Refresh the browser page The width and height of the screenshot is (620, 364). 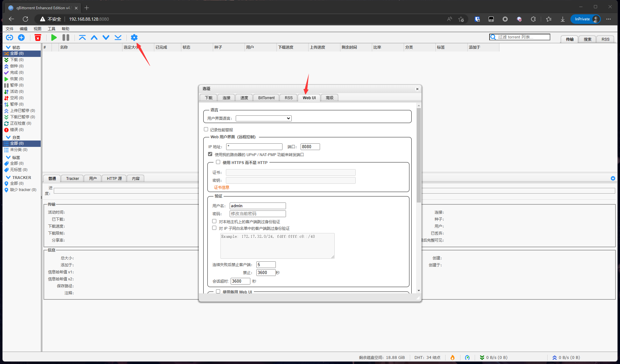25,19
